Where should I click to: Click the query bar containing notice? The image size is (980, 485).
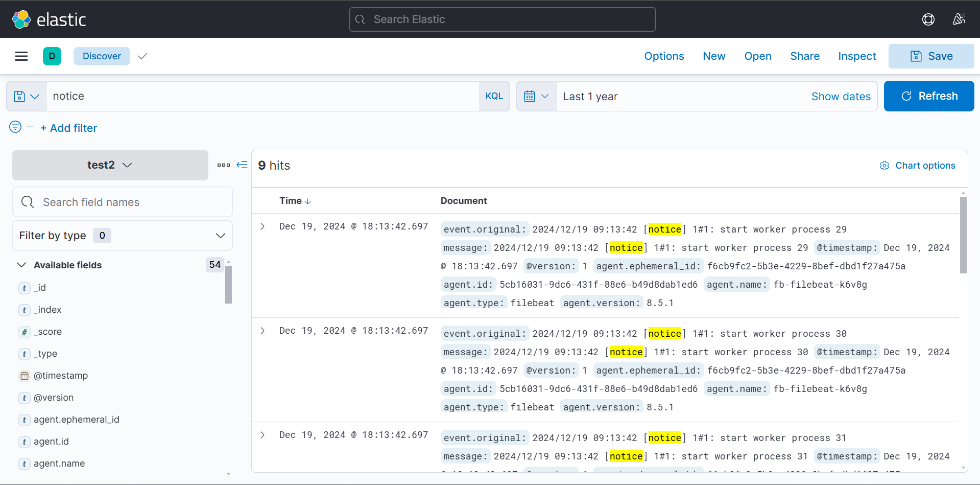coord(263,96)
